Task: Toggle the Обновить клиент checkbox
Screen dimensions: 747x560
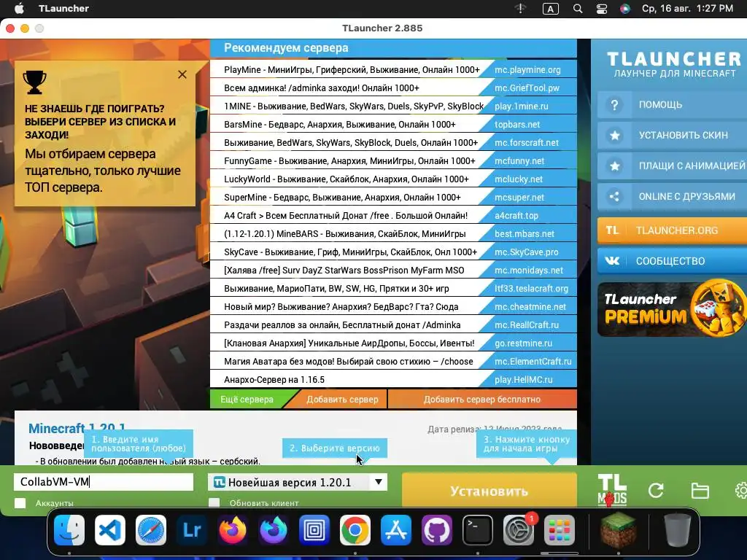Action: click(214, 503)
